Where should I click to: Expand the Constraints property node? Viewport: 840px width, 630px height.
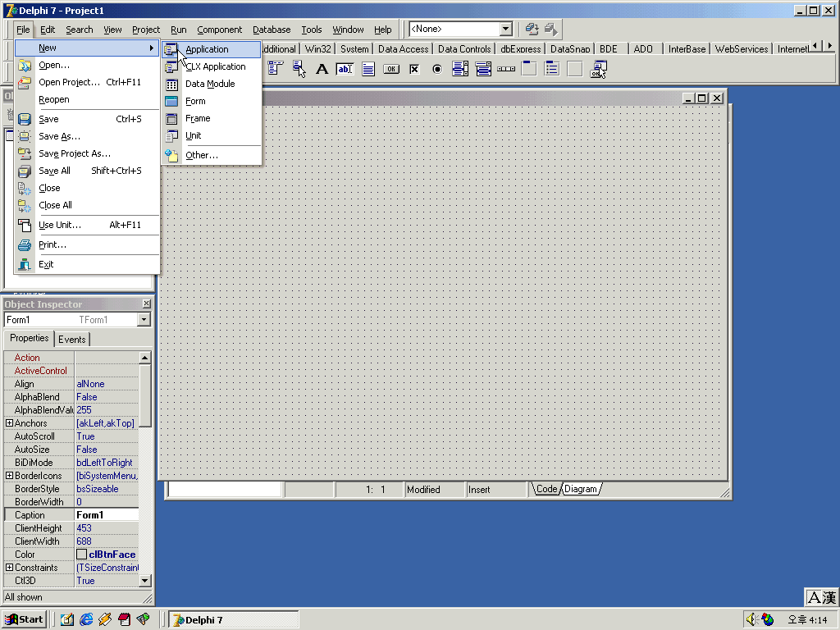click(x=9, y=568)
